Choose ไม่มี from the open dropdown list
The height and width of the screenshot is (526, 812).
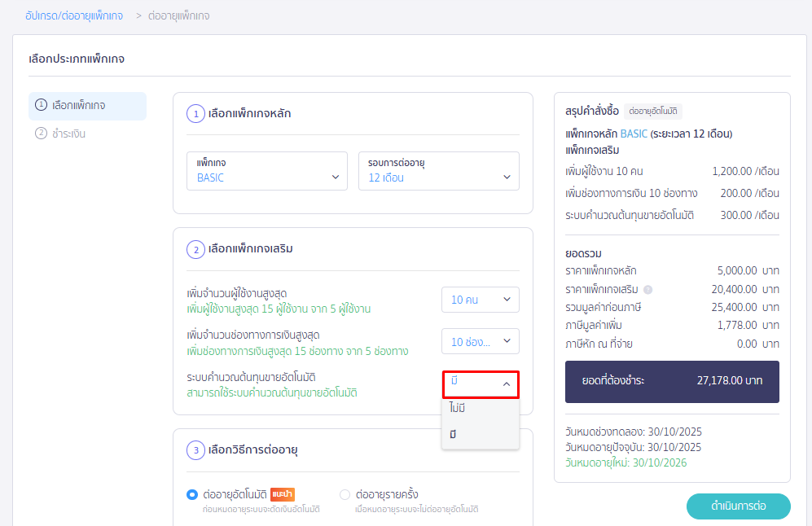481,408
